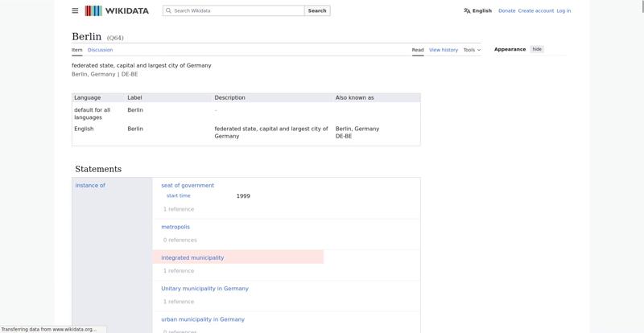Switch to the Discussion tab
The height and width of the screenshot is (333, 644).
pyautogui.click(x=100, y=50)
